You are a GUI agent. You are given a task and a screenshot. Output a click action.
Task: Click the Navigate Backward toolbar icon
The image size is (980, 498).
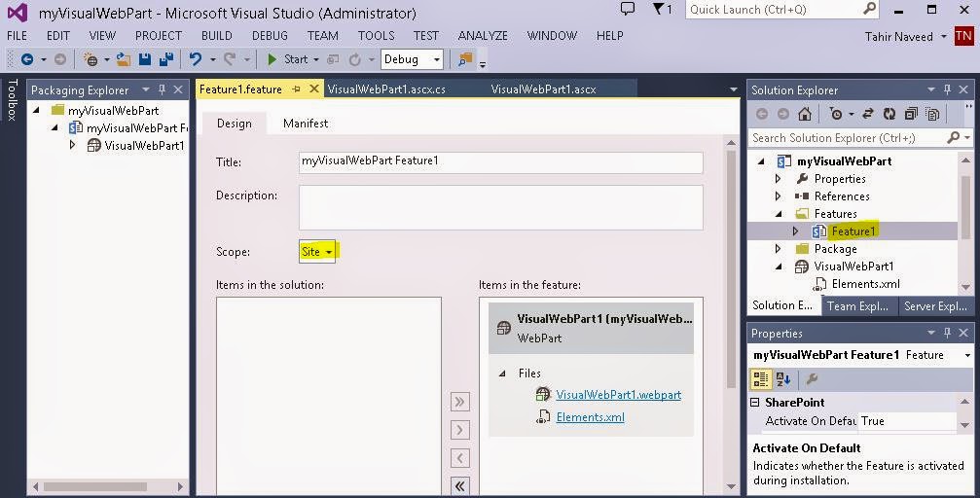(27, 59)
